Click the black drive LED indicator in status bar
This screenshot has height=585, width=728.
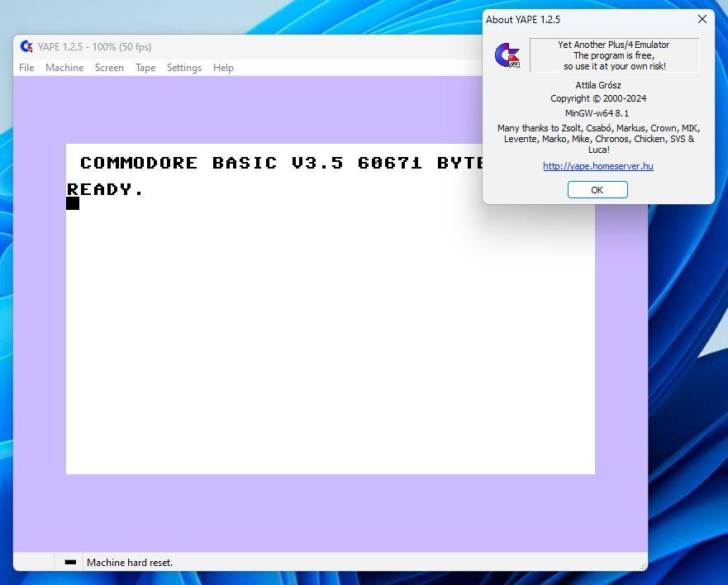[70, 563]
